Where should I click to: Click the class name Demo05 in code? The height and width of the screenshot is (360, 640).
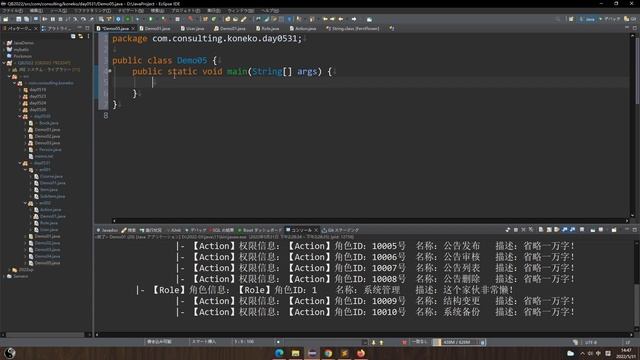click(x=192, y=60)
